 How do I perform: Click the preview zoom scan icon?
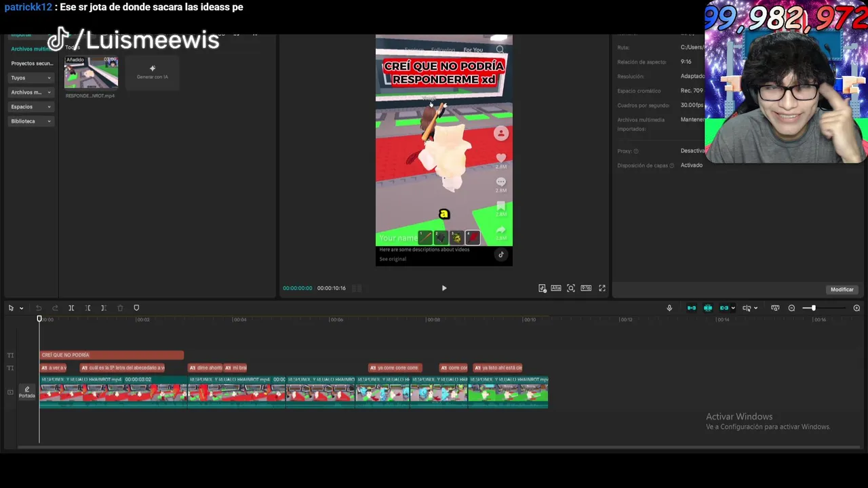tap(571, 288)
